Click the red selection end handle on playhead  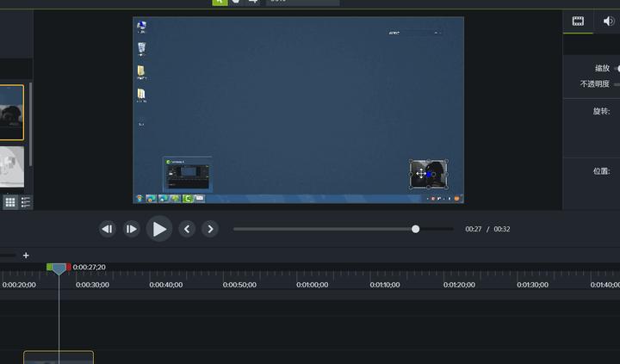coord(69,267)
